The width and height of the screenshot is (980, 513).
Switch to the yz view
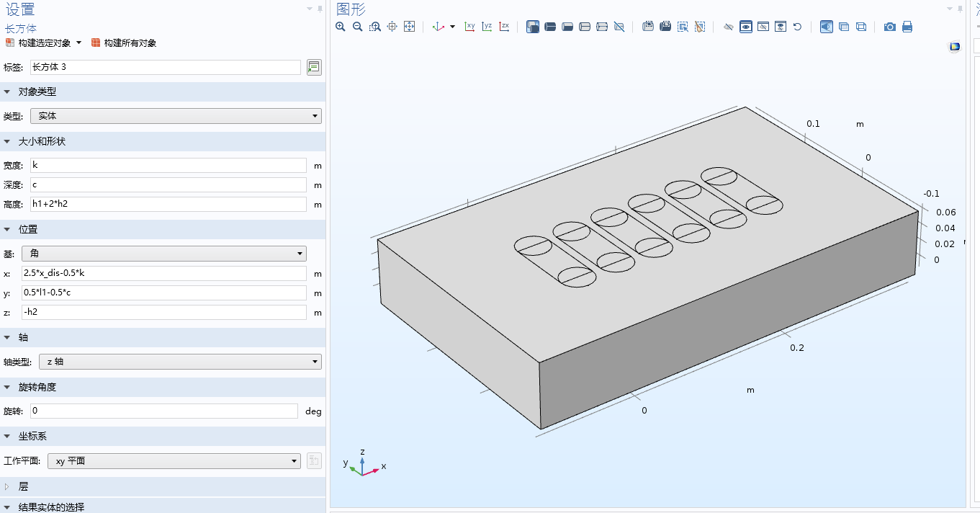click(487, 27)
